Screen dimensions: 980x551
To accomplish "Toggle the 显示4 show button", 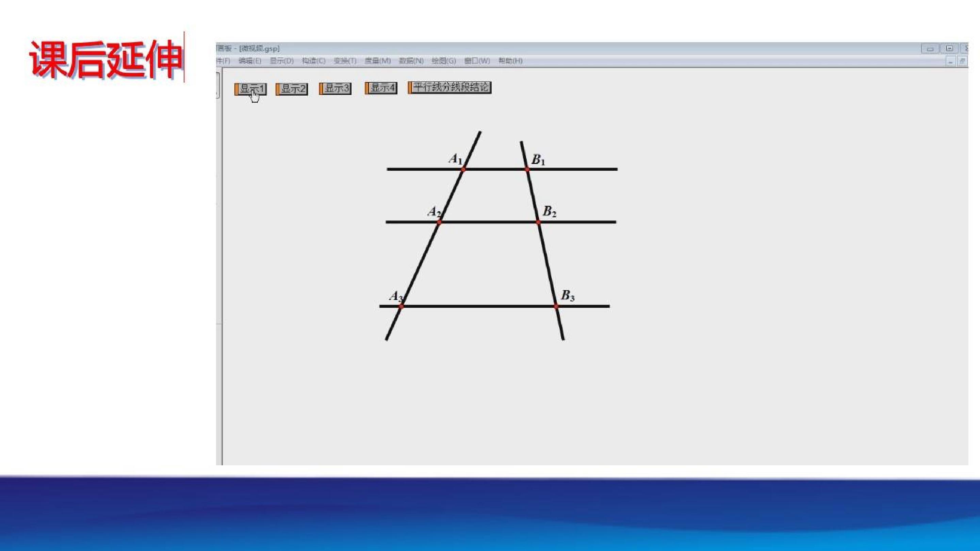I will coord(381,88).
